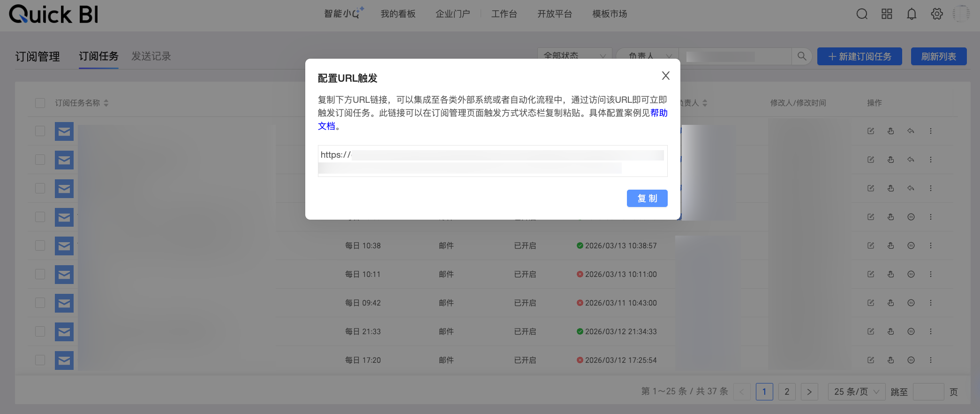Edit the task scheduled 每日 10:11

point(871,274)
